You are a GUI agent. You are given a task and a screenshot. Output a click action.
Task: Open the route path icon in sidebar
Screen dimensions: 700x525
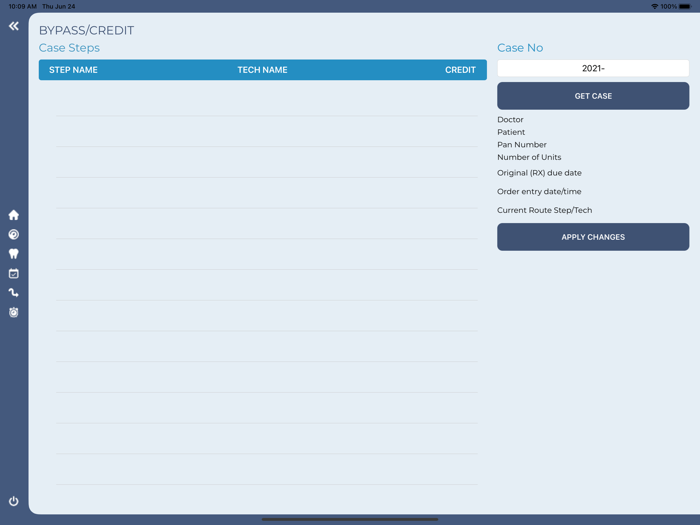tap(14, 292)
